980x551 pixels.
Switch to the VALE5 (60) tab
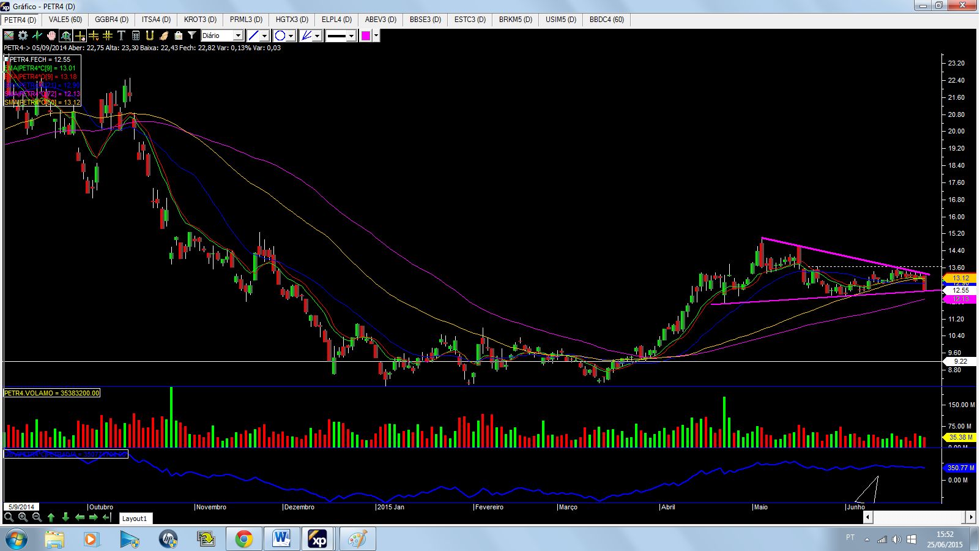click(x=65, y=20)
